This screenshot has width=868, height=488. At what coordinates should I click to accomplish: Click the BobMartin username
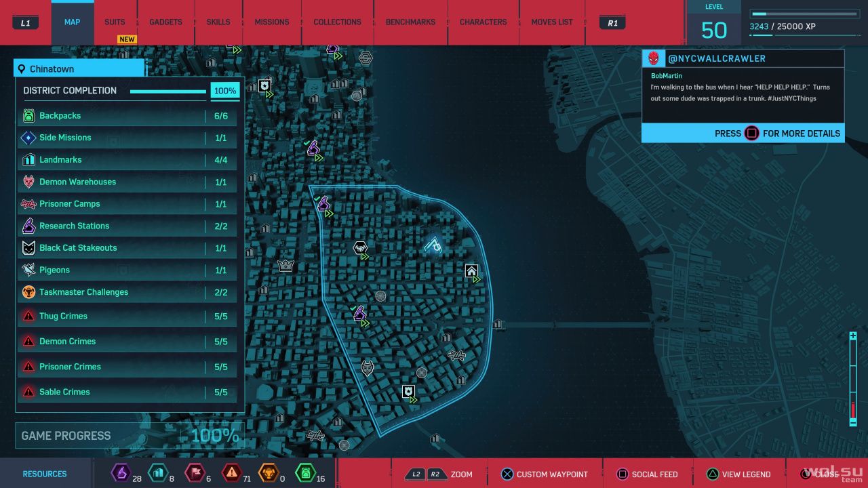pyautogui.click(x=667, y=76)
